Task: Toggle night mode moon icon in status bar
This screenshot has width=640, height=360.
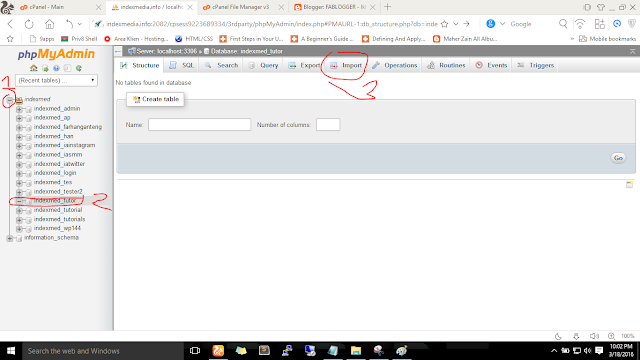Action: click(558, 336)
